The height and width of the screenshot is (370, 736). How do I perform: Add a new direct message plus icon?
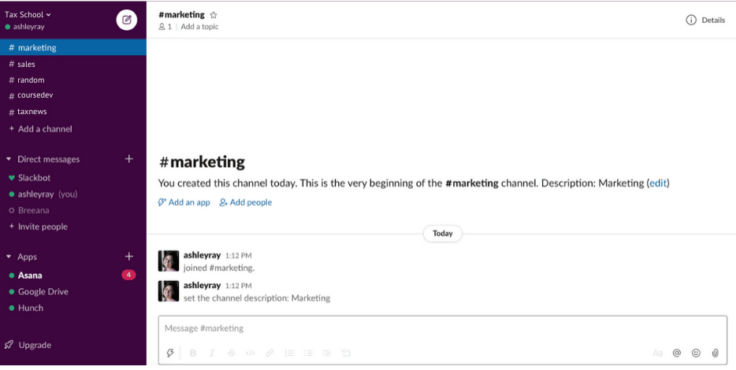[129, 159]
